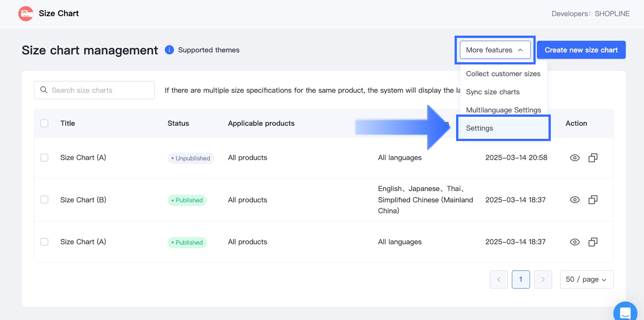Screen dimensions: 644x320
Task: Open the chat support bubble icon
Action: tap(625, 312)
